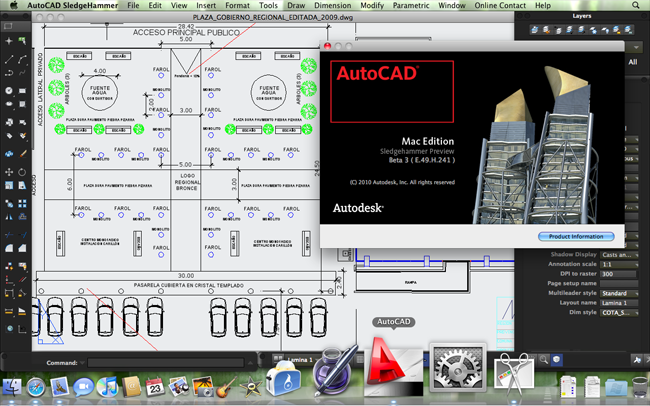Click the 30.00 dimension text
This screenshot has width=650, height=406.
186,275
